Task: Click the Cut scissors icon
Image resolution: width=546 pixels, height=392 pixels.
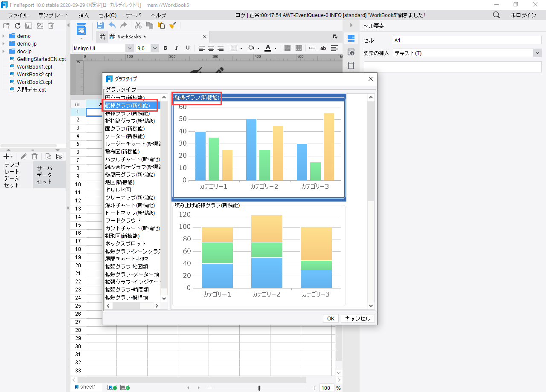Action: click(138, 26)
